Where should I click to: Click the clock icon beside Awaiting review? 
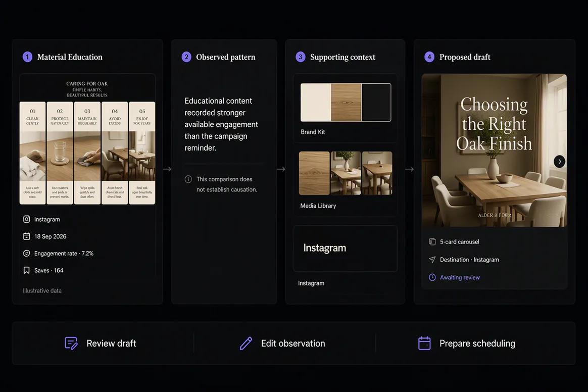(432, 277)
